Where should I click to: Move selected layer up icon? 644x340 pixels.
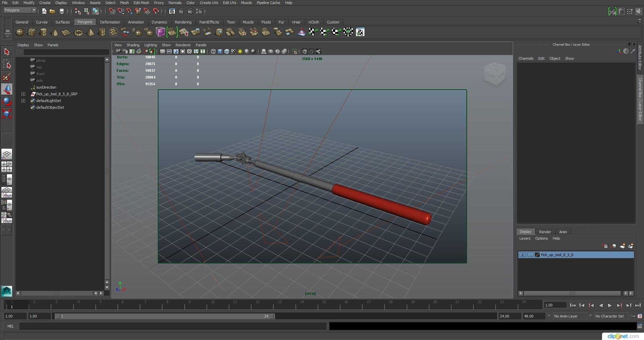(605, 246)
